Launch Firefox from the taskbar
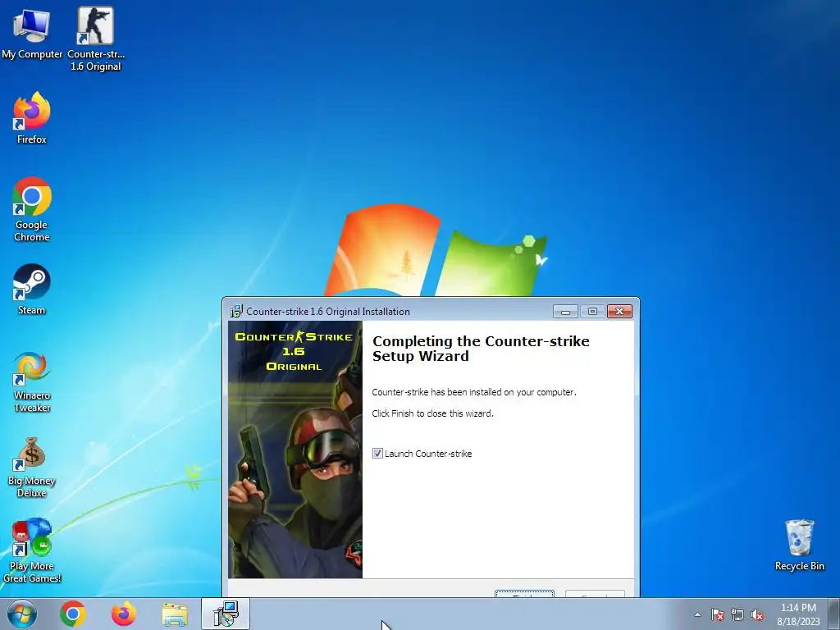 [x=123, y=614]
